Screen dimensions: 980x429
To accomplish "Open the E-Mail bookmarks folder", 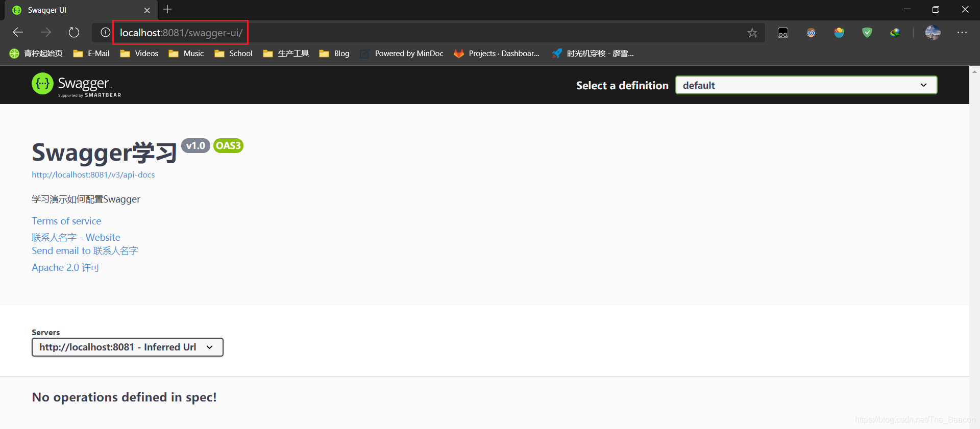I will pyautogui.click(x=91, y=54).
